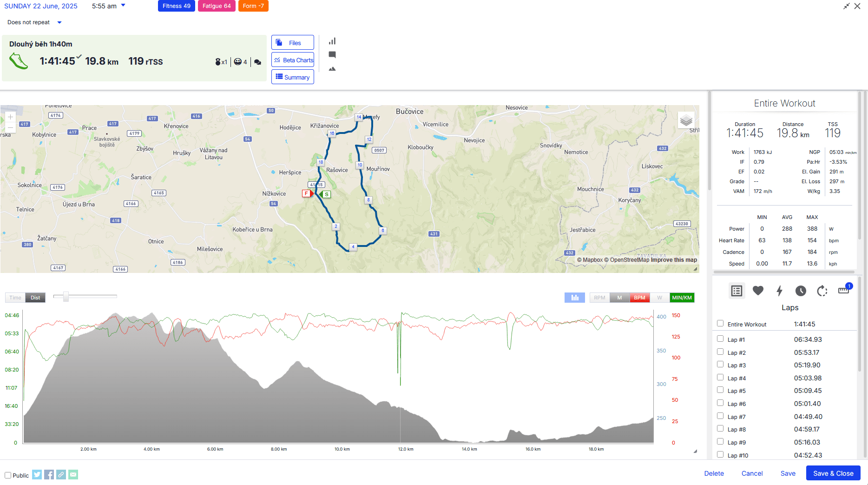Adjust the graph smoothing slider handle
Screen dimensions: 868x485
[x=66, y=296]
